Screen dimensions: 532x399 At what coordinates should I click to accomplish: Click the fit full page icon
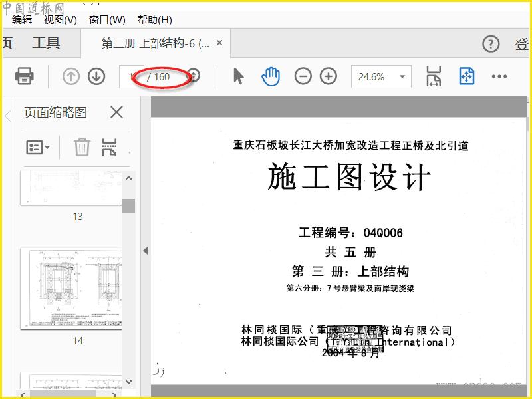[x=467, y=76]
